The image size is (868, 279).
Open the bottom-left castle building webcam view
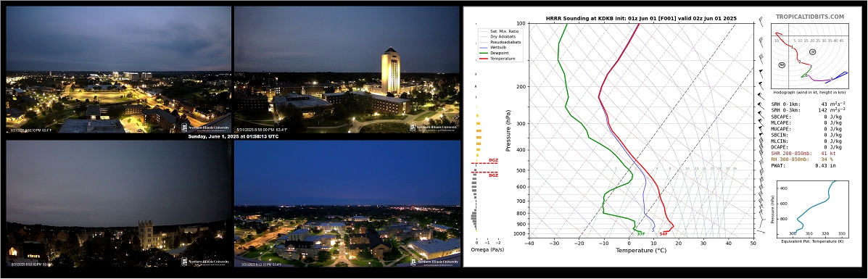click(118, 204)
